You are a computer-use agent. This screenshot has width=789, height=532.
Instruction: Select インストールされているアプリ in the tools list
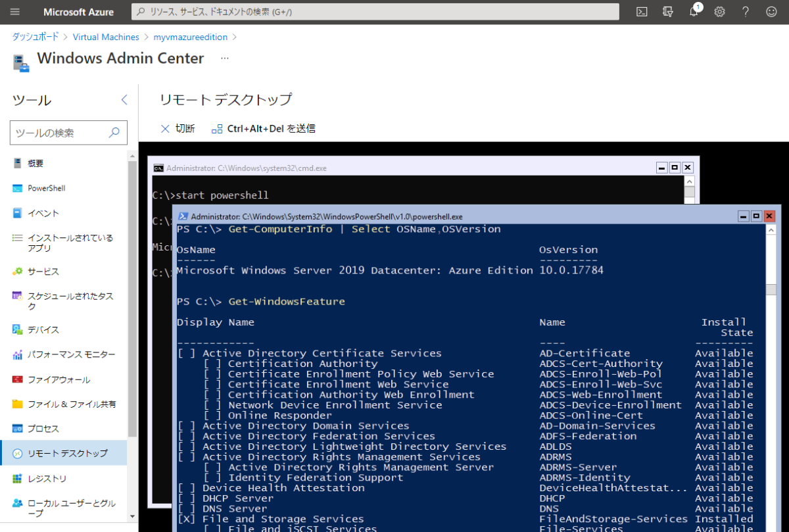[x=67, y=243]
